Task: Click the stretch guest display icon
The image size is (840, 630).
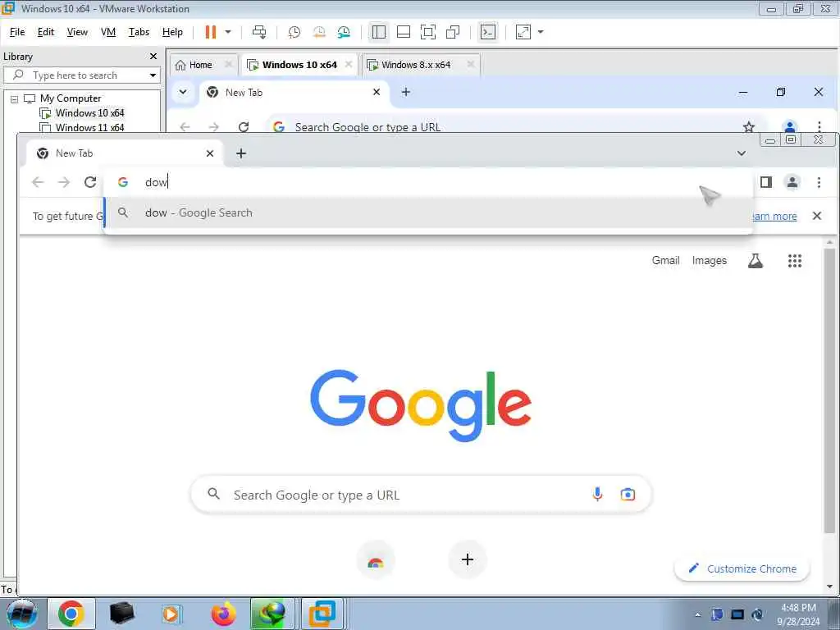Action: (x=523, y=32)
